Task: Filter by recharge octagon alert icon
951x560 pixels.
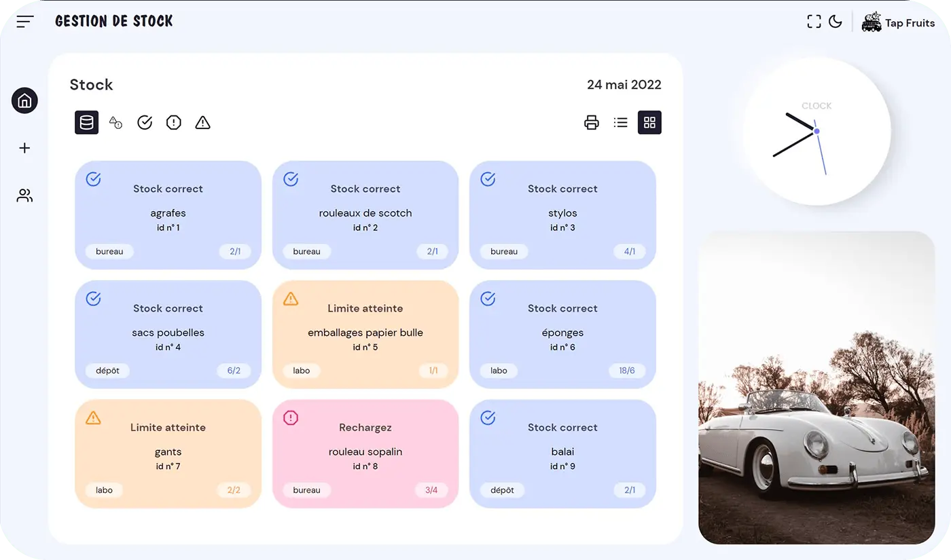Action: [174, 123]
